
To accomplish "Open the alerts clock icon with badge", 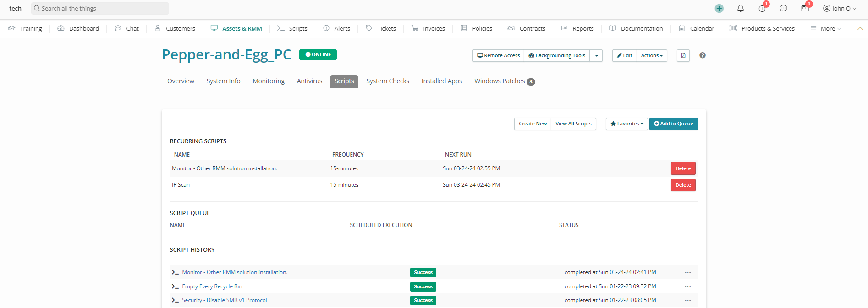I will coord(762,9).
